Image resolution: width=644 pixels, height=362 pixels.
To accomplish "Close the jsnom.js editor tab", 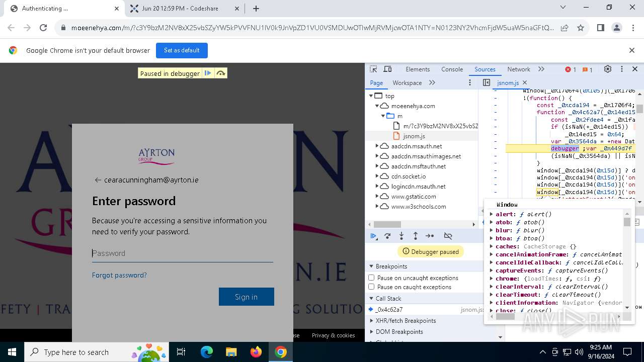I will pos(525,82).
